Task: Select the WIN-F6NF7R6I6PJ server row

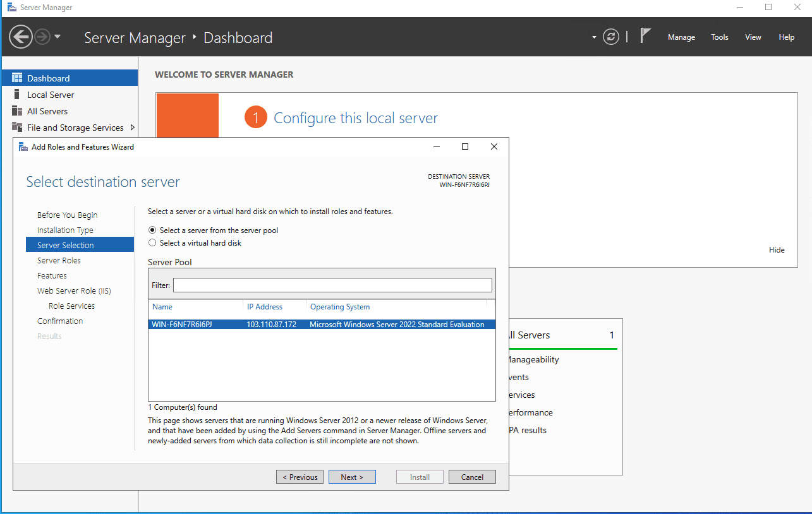Action: pos(321,325)
